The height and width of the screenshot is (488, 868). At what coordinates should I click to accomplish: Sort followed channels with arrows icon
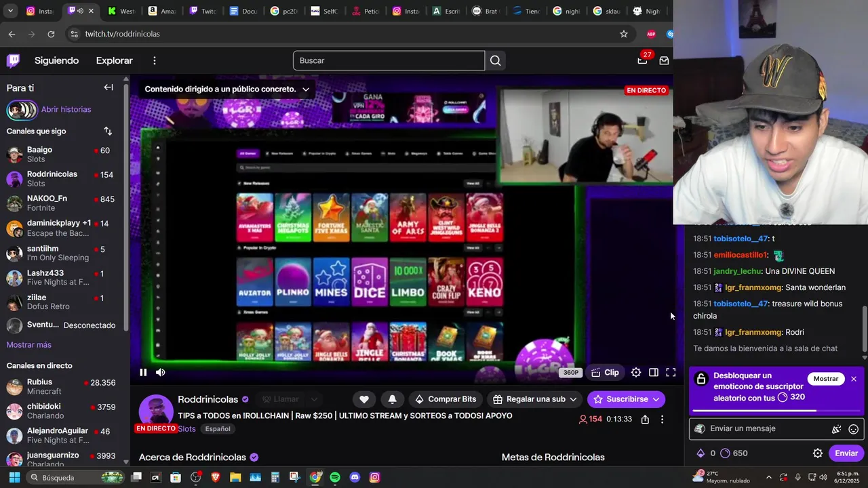pos(108,131)
